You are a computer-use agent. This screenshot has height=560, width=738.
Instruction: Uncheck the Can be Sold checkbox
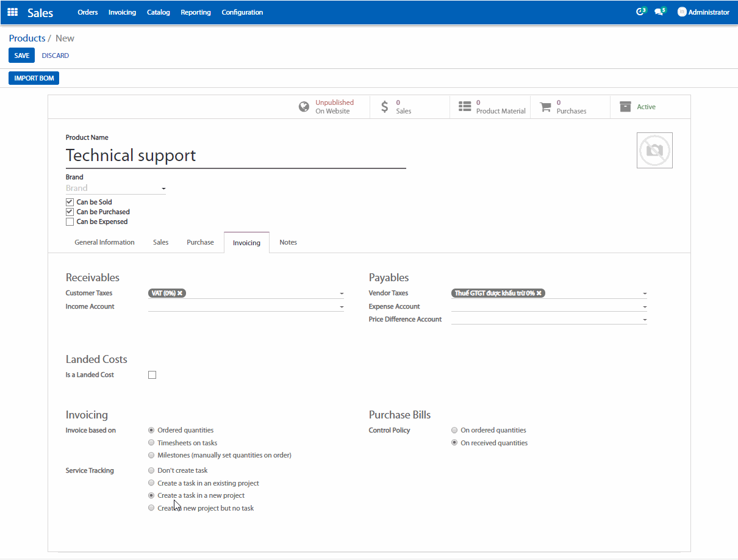pyautogui.click(x=70, y=202)
